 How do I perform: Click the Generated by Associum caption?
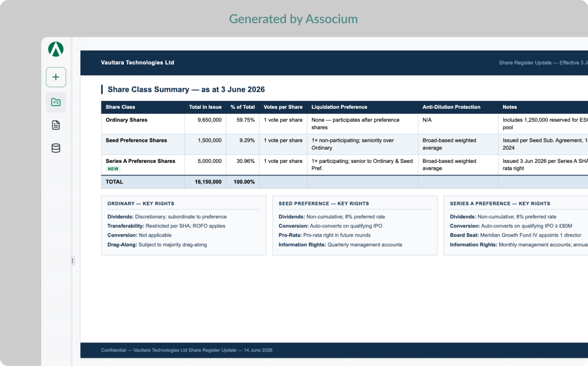(293, 19)
